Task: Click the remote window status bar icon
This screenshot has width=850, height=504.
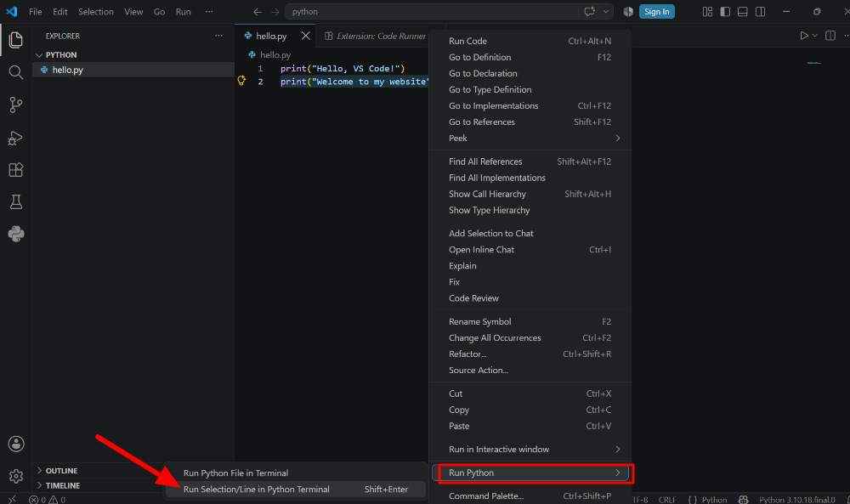Action: click(12, 500)
